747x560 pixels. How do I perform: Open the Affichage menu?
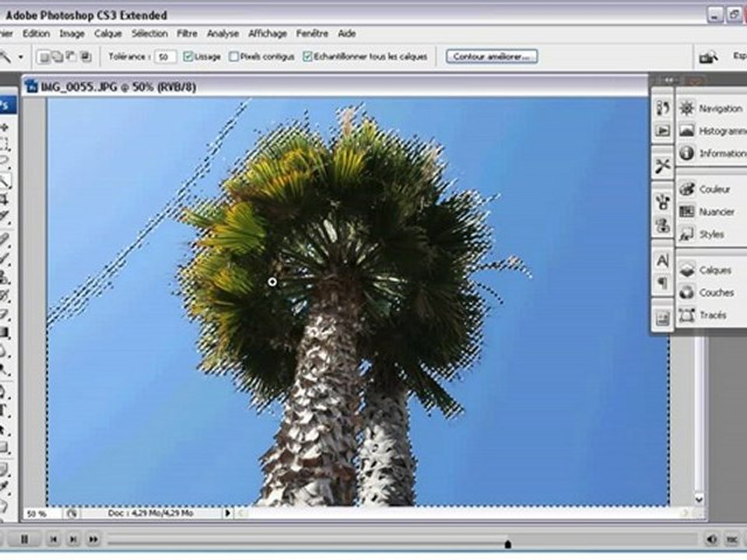click(268, 33)
